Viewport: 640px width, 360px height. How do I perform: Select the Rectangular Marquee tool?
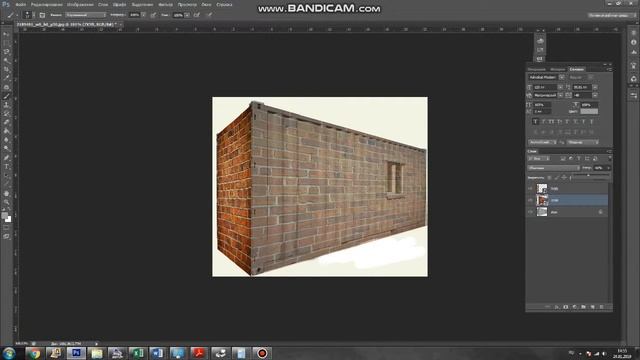tap(7, 43)
